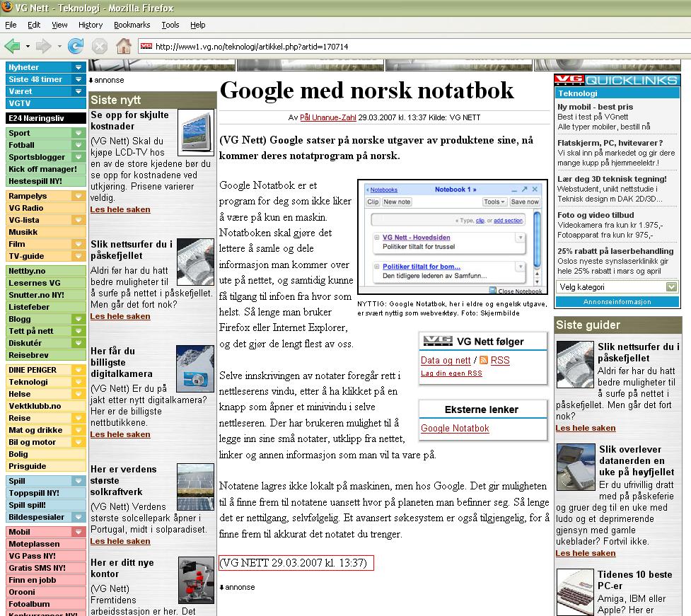Open Nettby.no sidebar item

(46, 271)
